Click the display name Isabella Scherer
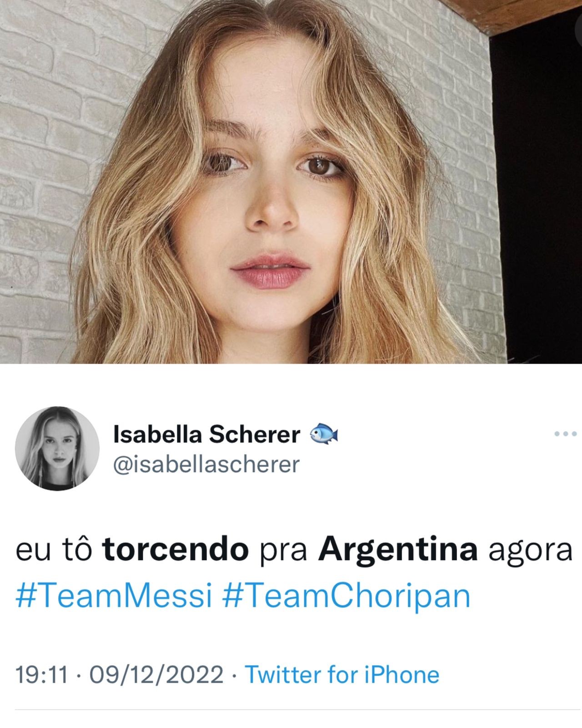The image size is (582, 728). (x=206, y=434)
